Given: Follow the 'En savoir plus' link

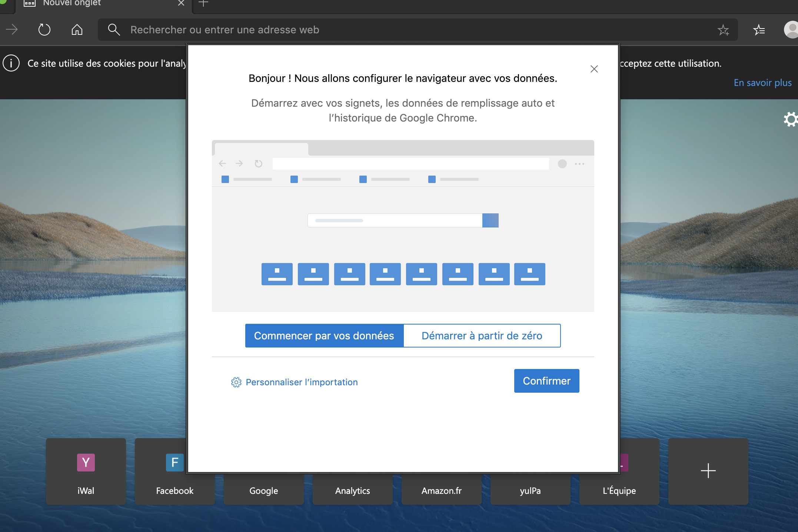Looking at the screenshot, I should (762, 83).
